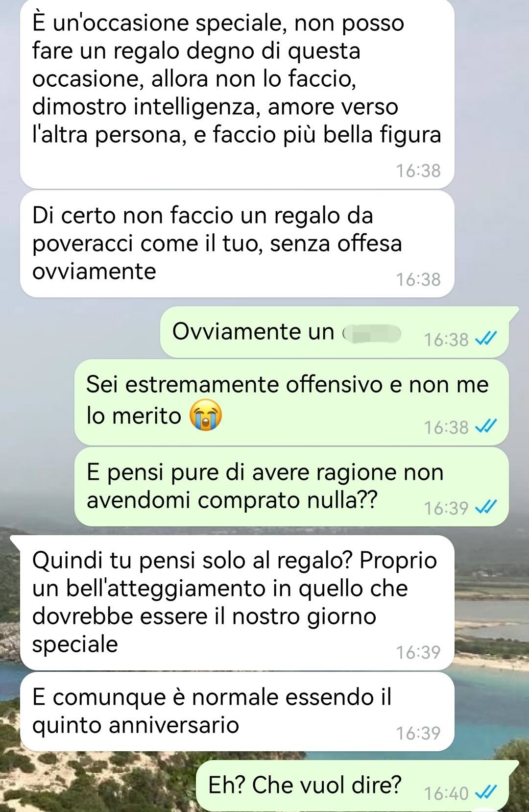Tap read ticks on 'Ovviamente un' message

coord(486,339)
